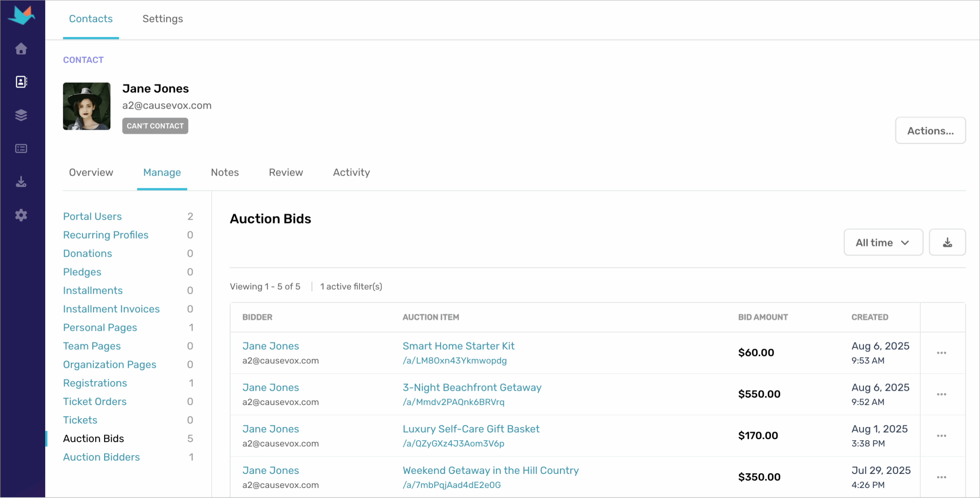This screenshot has width=980, height=498.
Task: Follow the /a/LM8Oxn43Ykmwopdg link
Action: (455, 361)
